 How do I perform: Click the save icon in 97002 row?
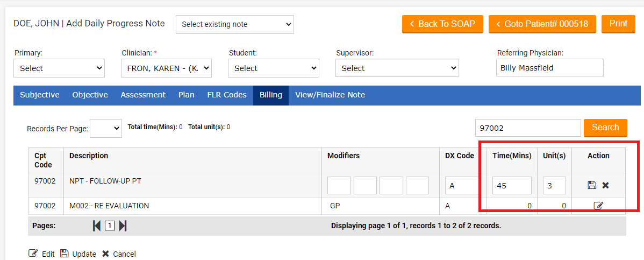[x=592, y=185]
